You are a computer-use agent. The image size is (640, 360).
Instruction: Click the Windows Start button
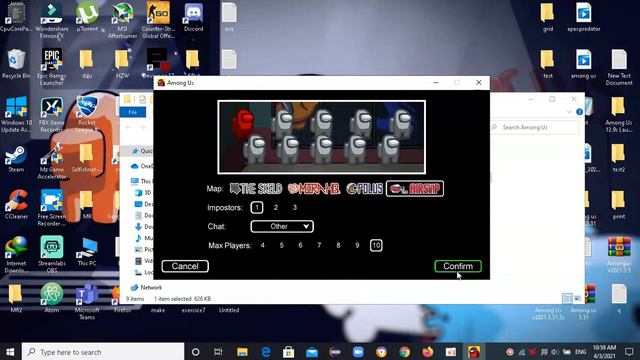(x=10, y=352)
